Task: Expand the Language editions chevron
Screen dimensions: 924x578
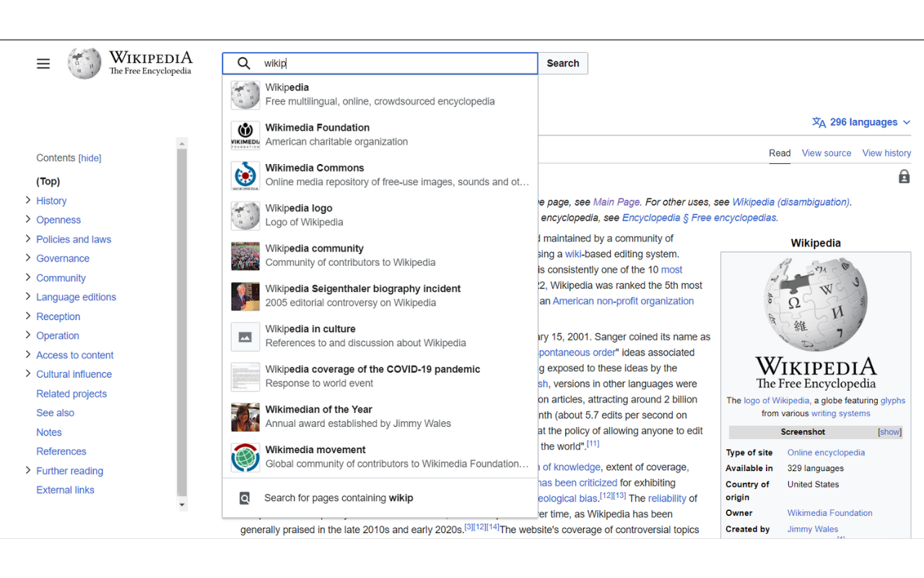Action: coord(28,296)
